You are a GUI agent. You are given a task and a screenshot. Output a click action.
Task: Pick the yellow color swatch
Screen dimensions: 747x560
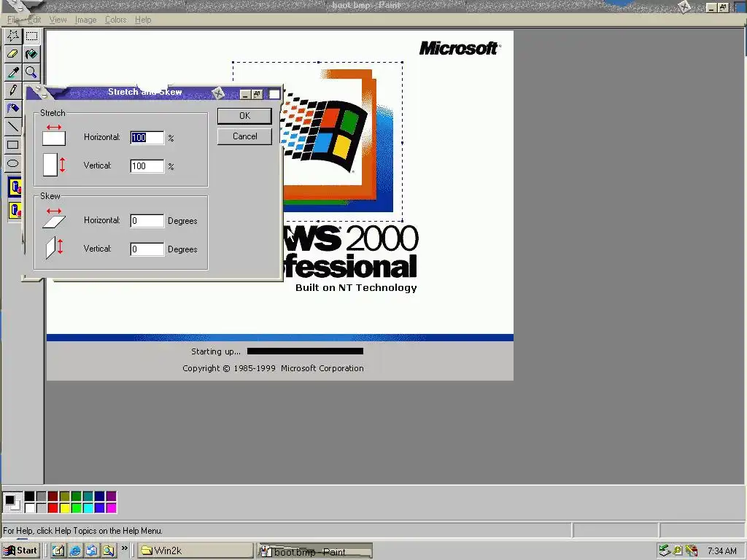pyautogui.click(x=64, y=508)
